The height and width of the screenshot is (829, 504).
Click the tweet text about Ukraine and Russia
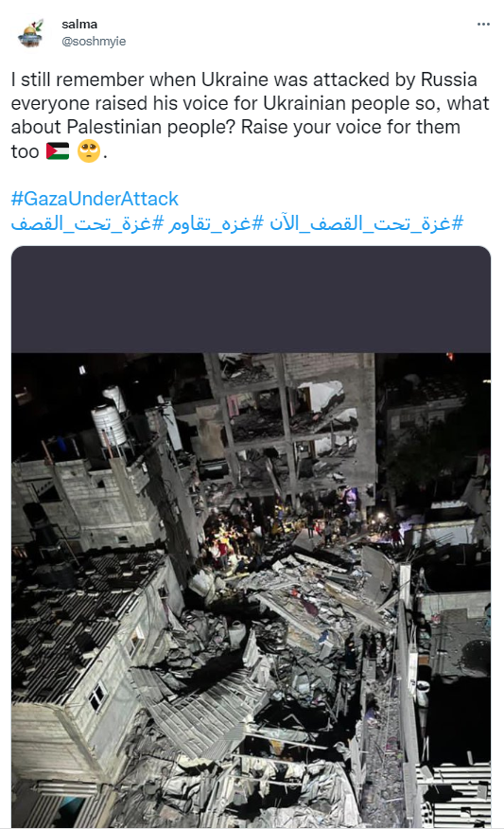pyautogui.click(x=250, y=115)
